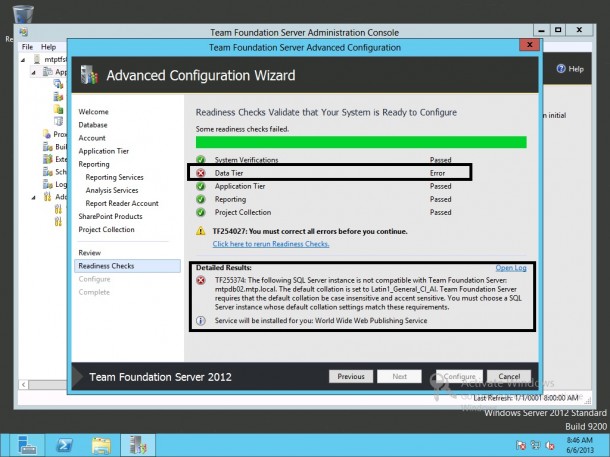Click the Configure button

pyautogui.click(x=459, y=376)
